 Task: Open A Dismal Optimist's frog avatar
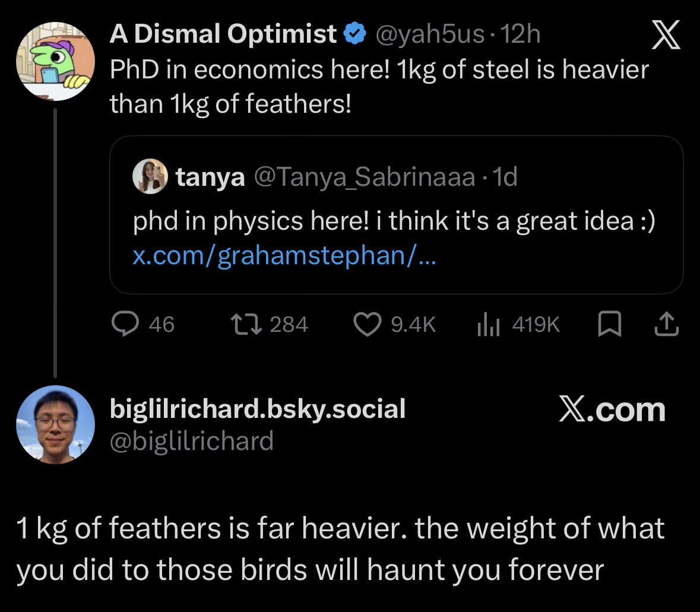pos(55,61)
